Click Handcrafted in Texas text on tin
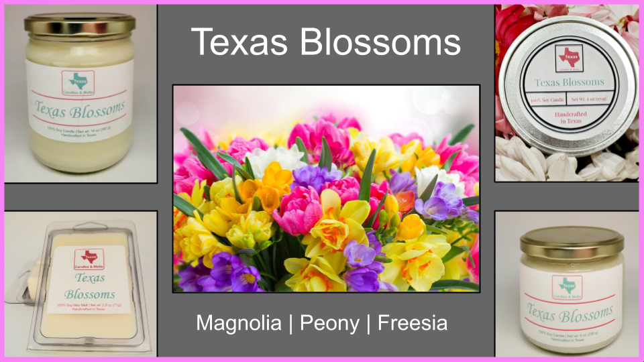The image size is (644, 362). pyautogui.click(x=570, y=117)
